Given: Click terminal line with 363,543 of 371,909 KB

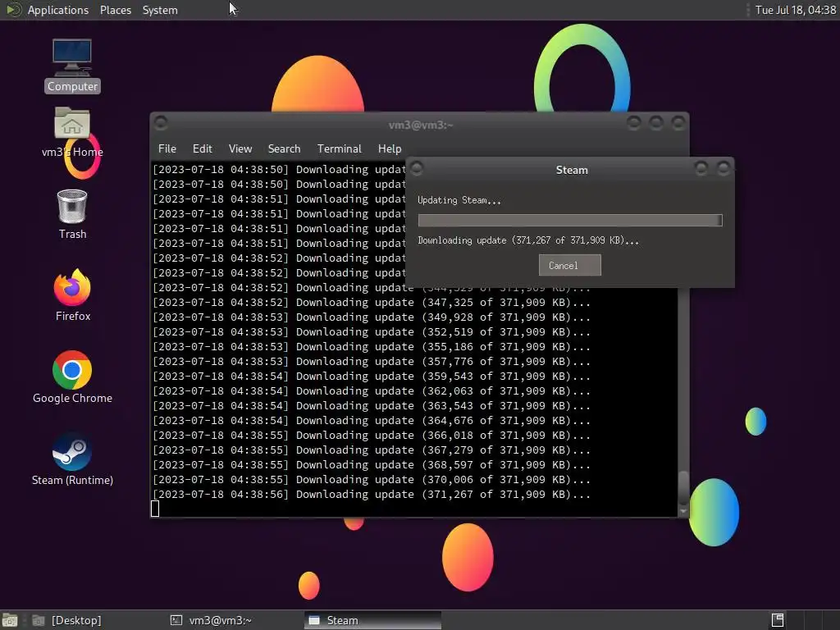Looking at the screenshot, I should point(372,405).
